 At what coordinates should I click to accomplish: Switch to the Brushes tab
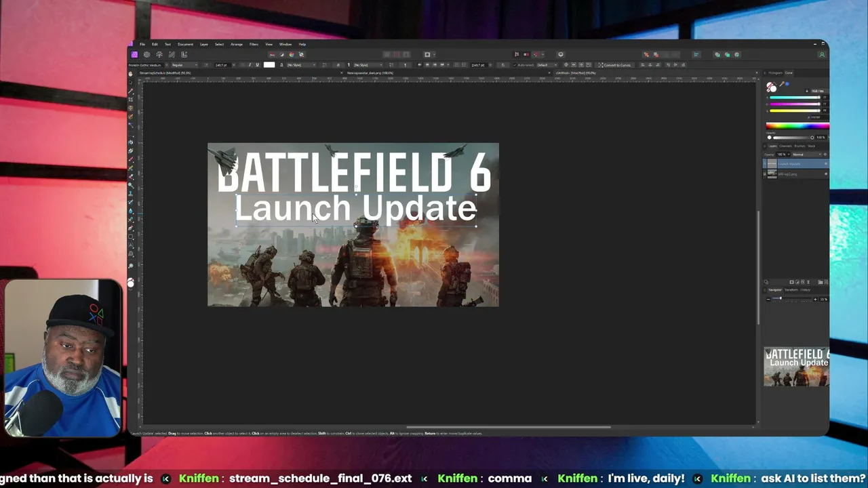[800, 146]
